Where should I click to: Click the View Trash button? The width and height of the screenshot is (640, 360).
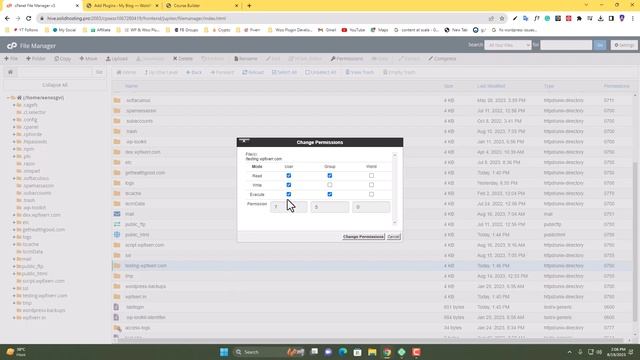pyautogui.click(x=360, y=72)
